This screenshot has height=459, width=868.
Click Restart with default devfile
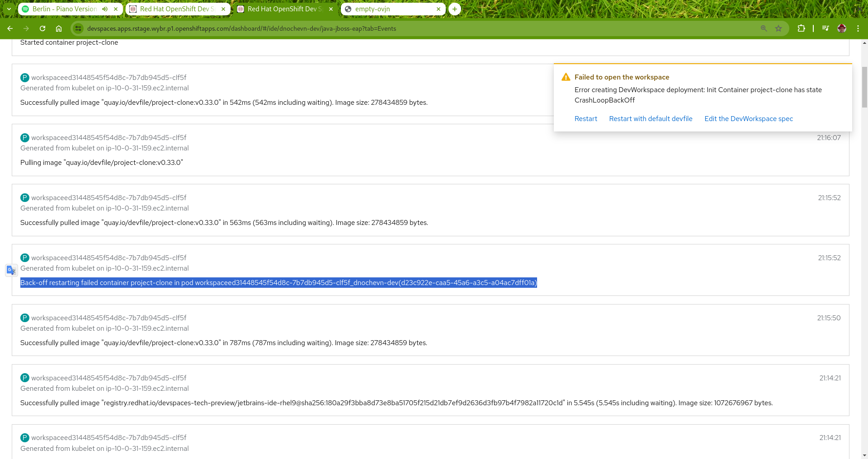click(651, 119)
